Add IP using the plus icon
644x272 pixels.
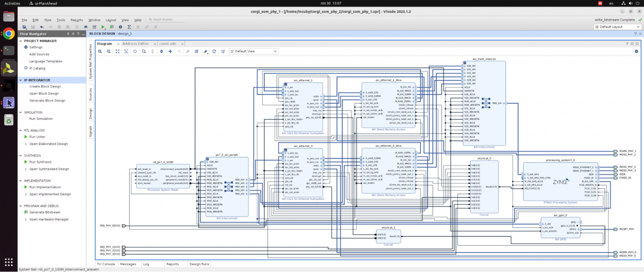click(x=170, y=51)
